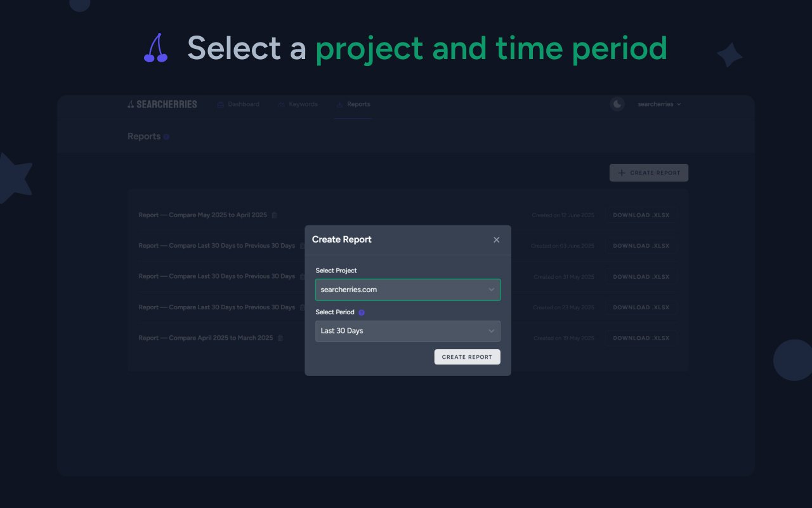This screenshot has width=812, height=508.
Task: Click the 'Create Report' dialog title
Action: click(342, 239)
